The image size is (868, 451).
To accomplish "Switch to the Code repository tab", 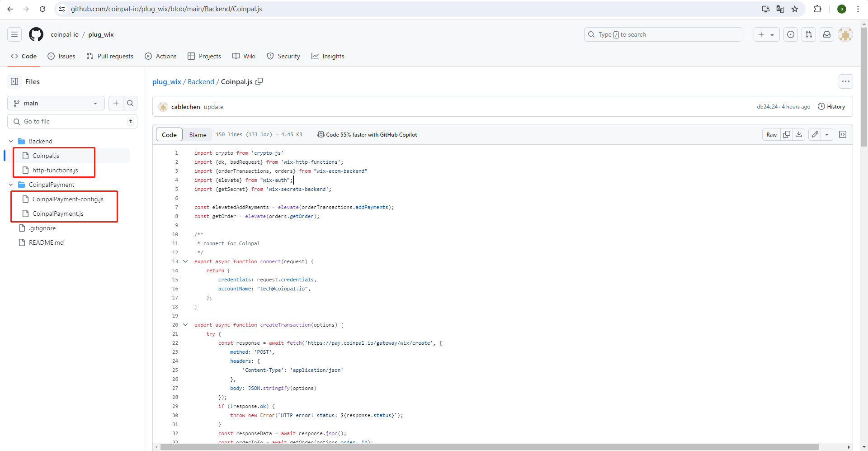I will tap(24, 56).
